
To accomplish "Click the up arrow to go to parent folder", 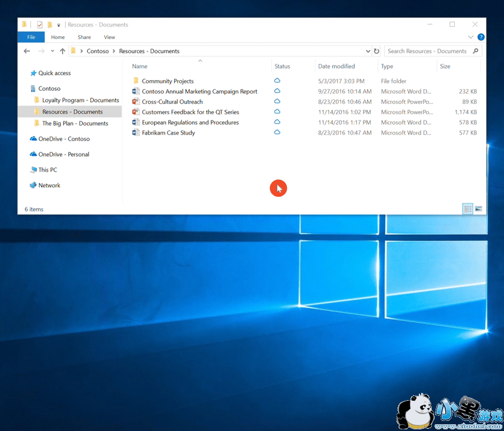I will click(x=62, y=51).
